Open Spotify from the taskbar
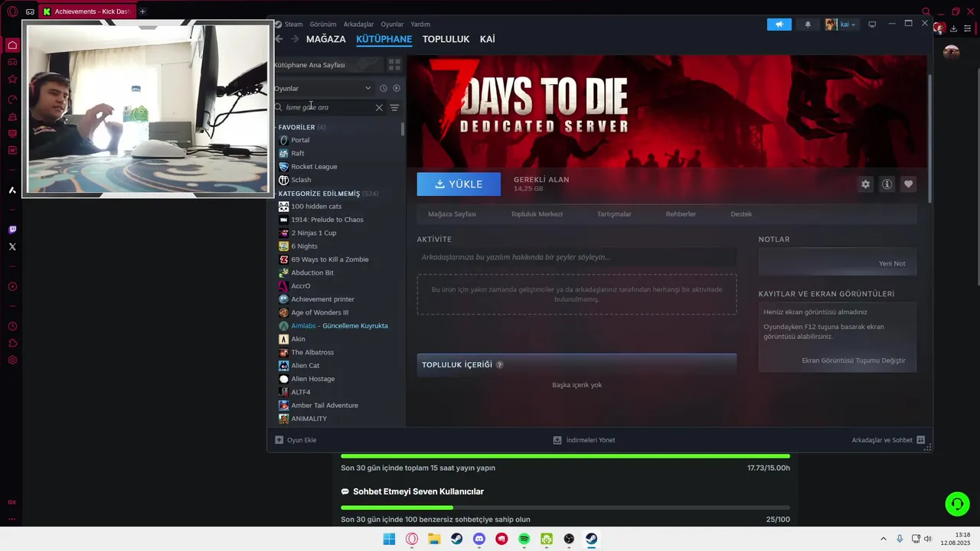This screenshot has height=551, width=980. pos(524,539)
